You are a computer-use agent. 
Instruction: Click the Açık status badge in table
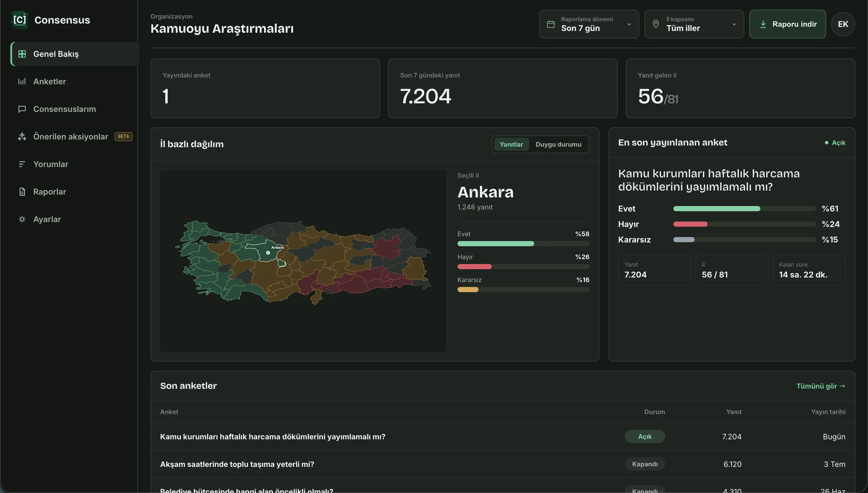tap(644, 436)
